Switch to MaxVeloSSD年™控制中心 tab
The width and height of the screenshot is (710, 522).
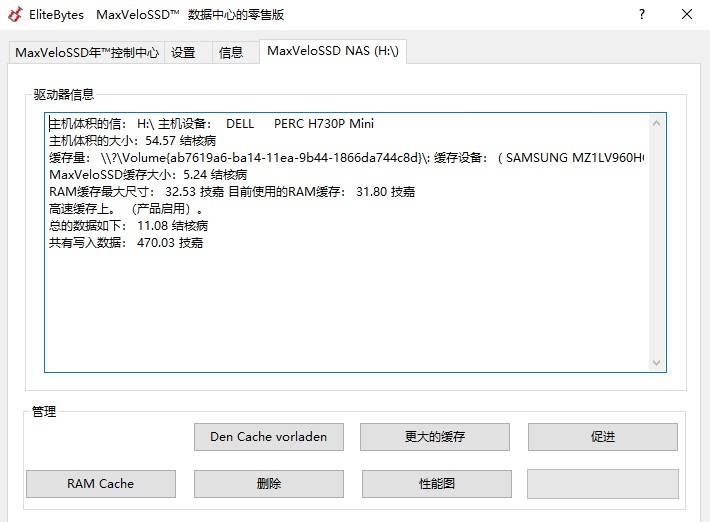coord(87,53)
